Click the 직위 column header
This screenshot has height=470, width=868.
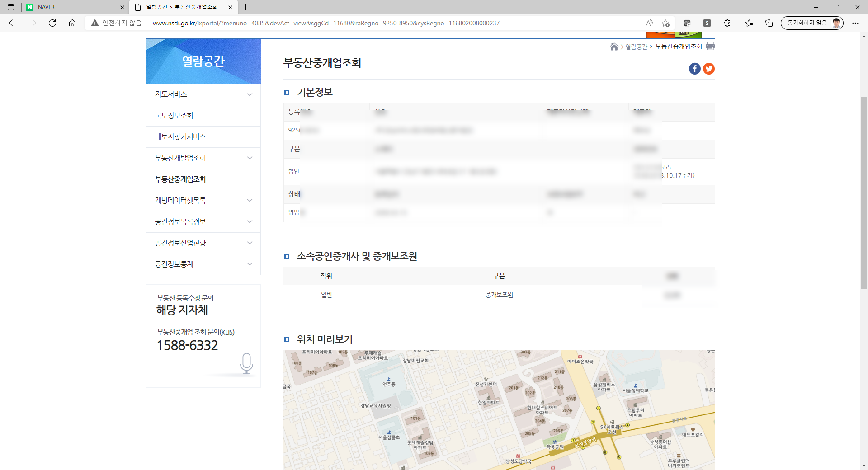326,276
